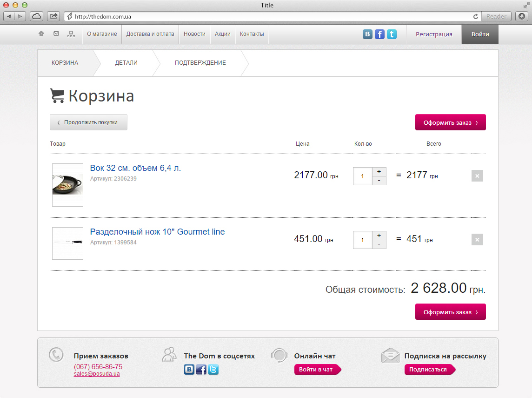Open the Twitter icon in footer socials
Viewport: 532px width, 398px height.
coord(213,370)
